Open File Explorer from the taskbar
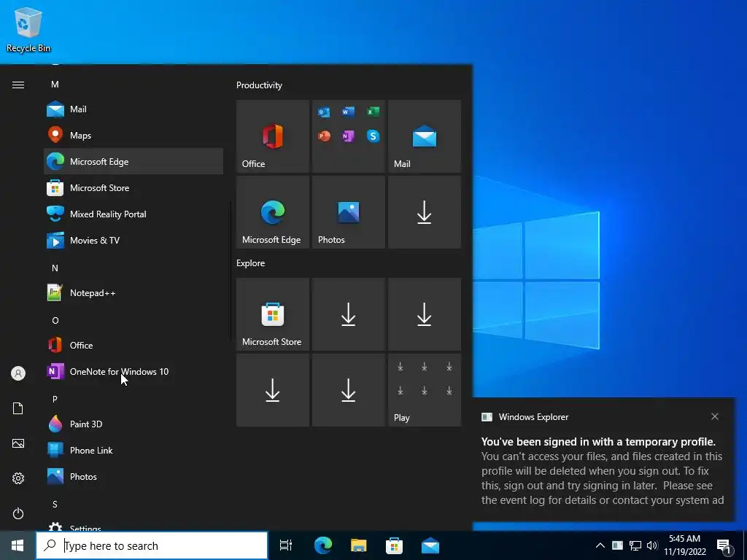 coord(359,545)
